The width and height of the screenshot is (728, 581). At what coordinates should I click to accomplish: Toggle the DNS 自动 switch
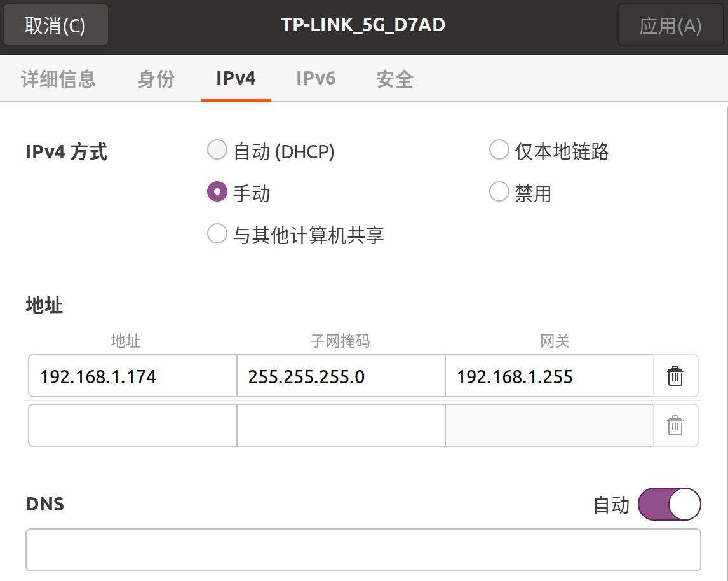click(x=669, y=504)
